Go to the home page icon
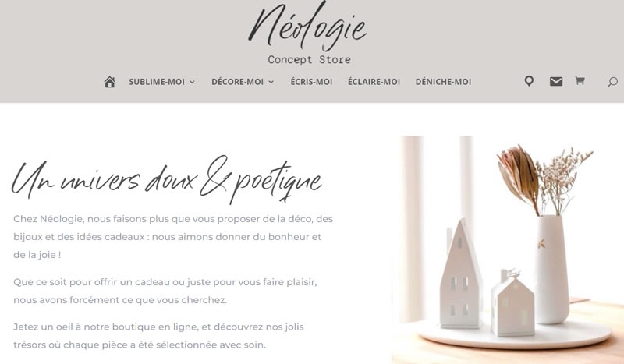624x364 pixels. click(109, 82)
